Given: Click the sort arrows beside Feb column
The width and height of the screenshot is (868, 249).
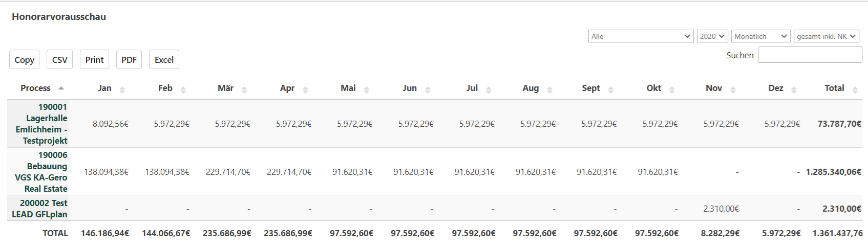Looking at the screenshot, I should [x=183, y=89].
